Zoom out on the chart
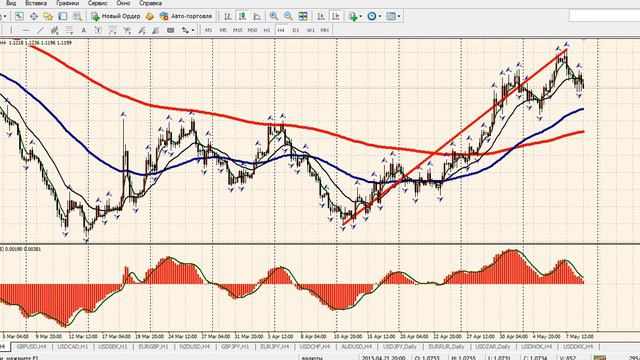This screenshot has height=360, width=640. [x=288, y=16]
